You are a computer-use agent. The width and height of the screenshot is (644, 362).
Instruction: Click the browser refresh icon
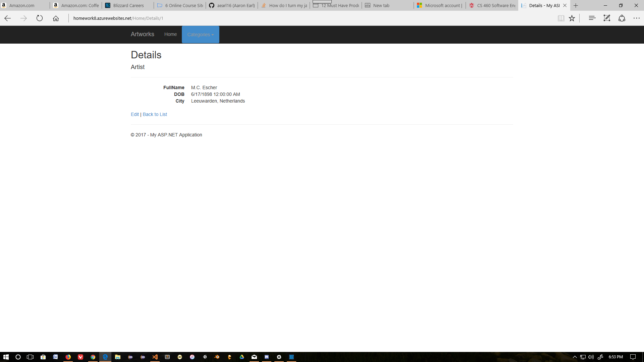40,18
